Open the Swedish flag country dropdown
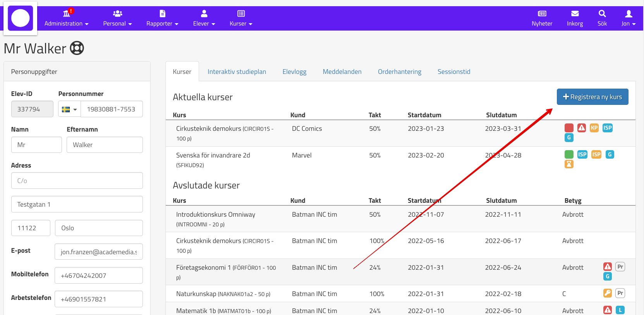Screen dimensions: 644x315 tap(69, 109)
